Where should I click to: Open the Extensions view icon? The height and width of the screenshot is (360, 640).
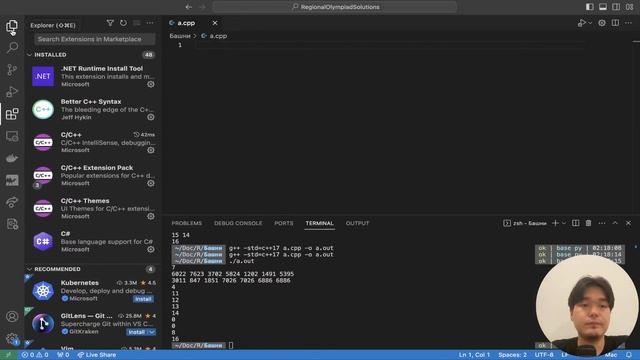tap(12, 113)
